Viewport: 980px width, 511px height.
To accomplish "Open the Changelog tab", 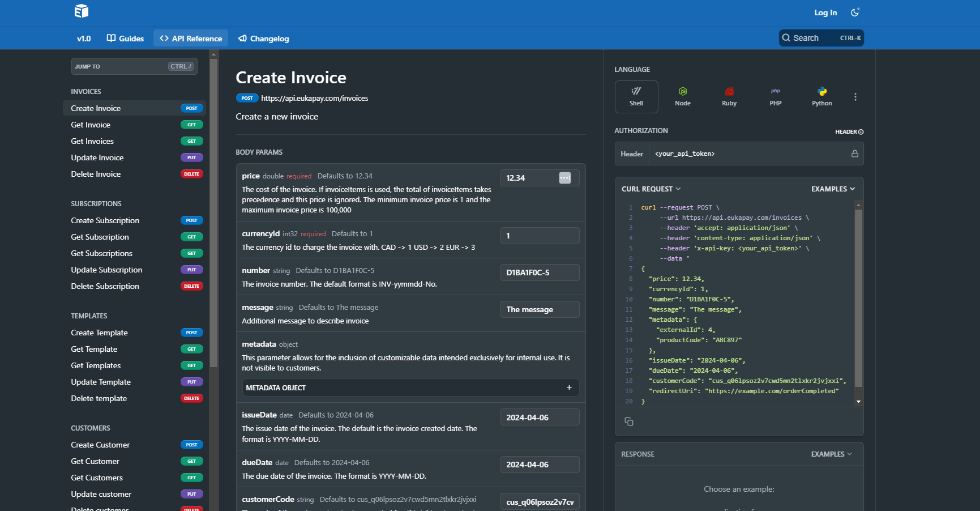I will pyautogui.click(x=263, y=39).
